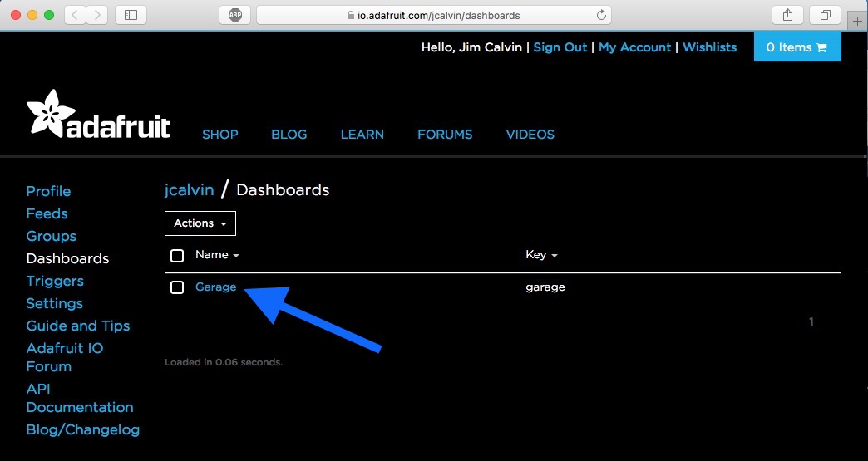This screenshot has height=461, width=868.
Task: Open the shopping cart 0 Items button
Action: [x=797, y=47]
